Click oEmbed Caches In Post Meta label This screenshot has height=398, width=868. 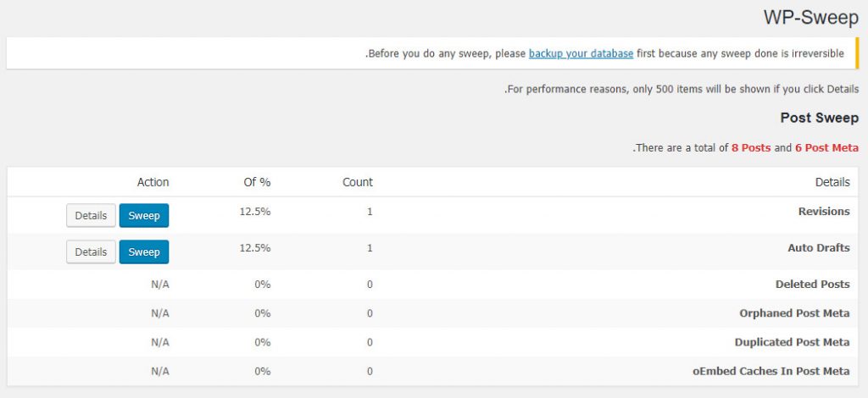point(771,371)
